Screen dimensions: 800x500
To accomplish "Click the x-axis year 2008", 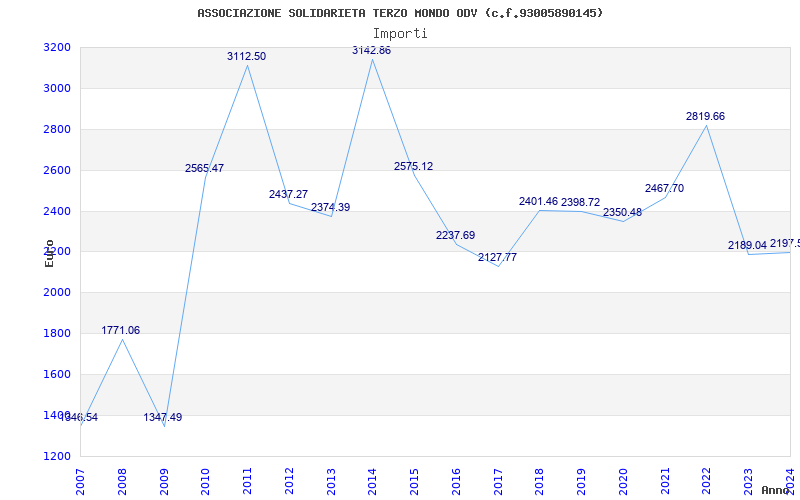I will 122,482.
